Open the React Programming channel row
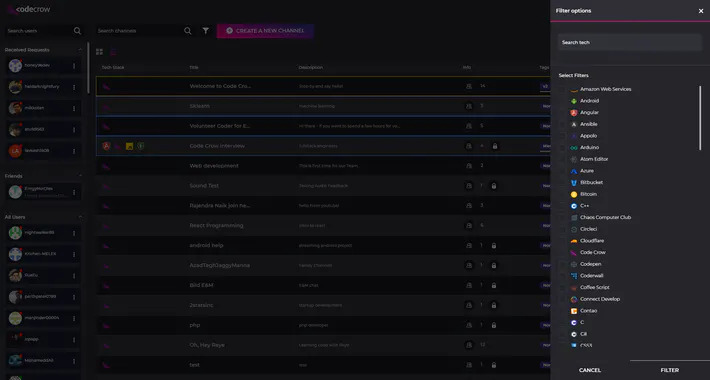This screenshot has height=380, width=710. click(323, 226)
